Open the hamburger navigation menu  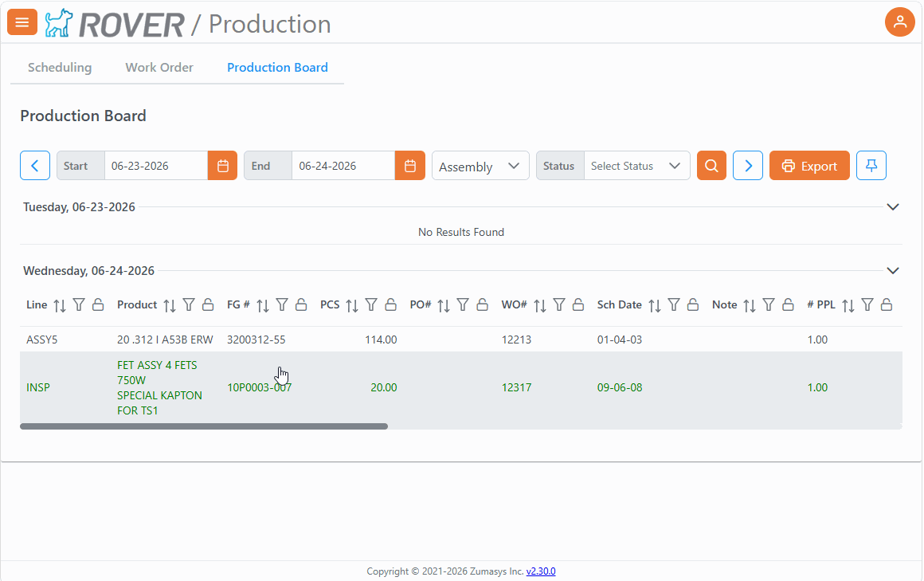click(x=22, y=22)
